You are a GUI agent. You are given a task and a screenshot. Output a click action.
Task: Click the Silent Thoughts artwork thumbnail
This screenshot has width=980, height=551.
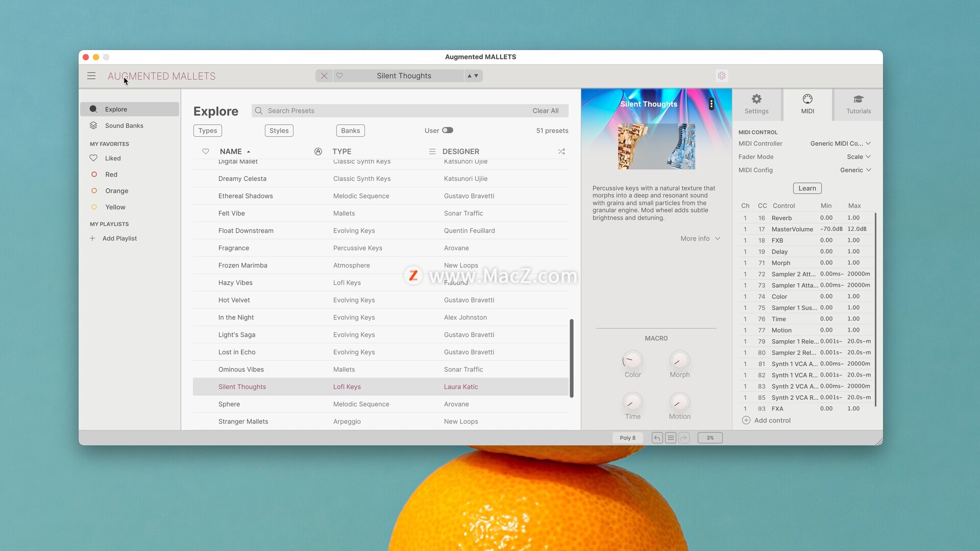tap(656, 146)
